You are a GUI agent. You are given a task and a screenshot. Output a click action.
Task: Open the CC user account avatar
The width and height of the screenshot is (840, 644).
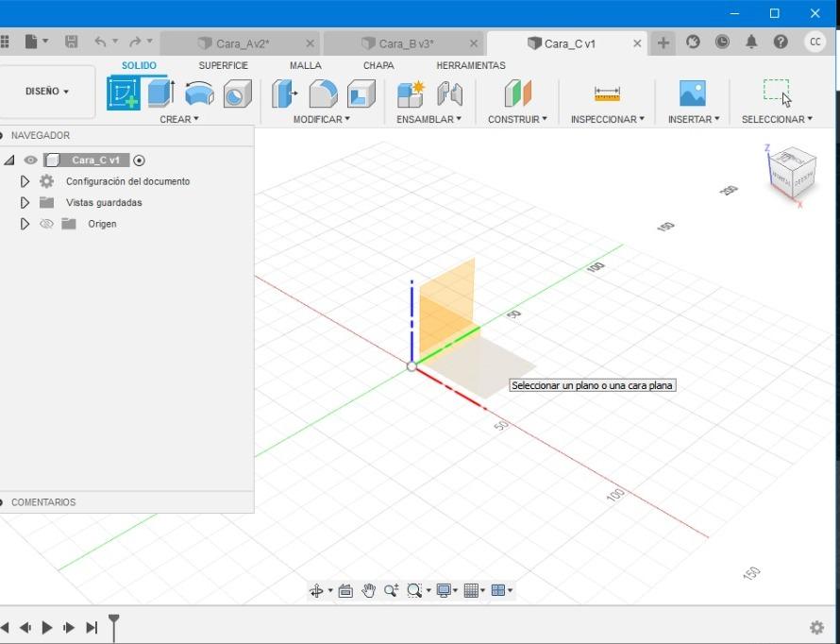[815, 42]
